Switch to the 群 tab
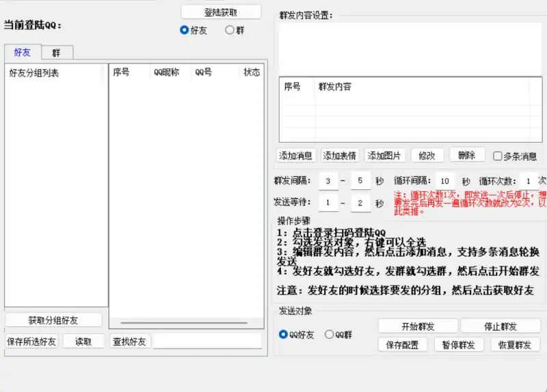547x392 pixels. (x=57, y=53)
